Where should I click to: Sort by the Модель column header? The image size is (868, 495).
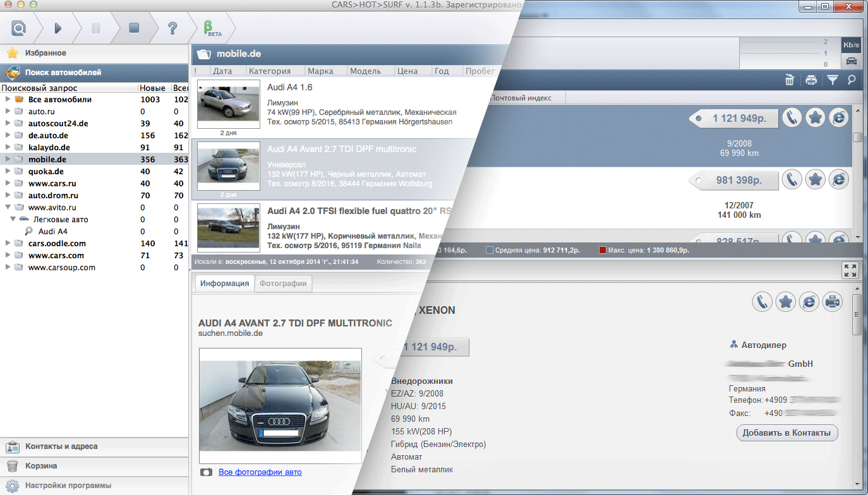370,71
